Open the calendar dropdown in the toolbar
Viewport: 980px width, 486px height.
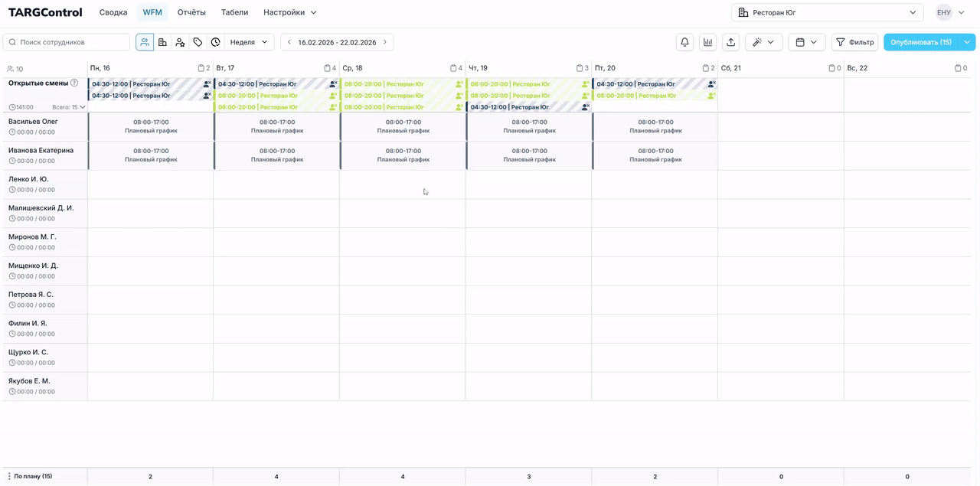pos(805,42)
